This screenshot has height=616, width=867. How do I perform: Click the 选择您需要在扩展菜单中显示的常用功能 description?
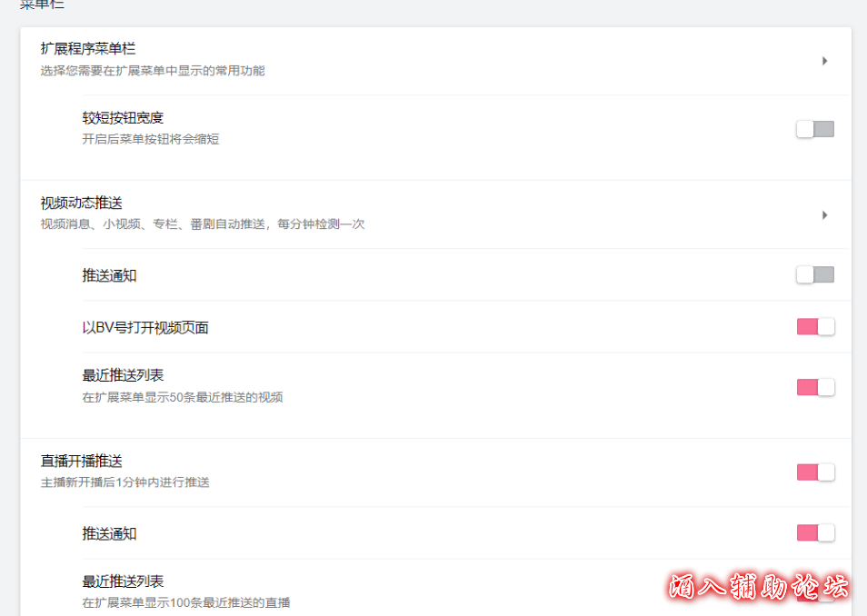point(153,71)
